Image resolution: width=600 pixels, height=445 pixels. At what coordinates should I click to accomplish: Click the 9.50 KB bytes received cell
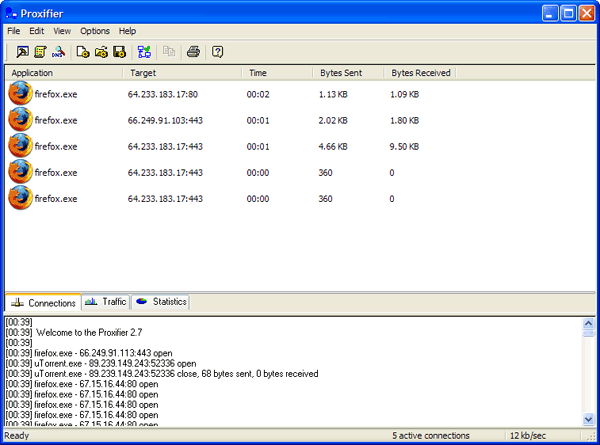pyautogui.click(x=404, y=146)
